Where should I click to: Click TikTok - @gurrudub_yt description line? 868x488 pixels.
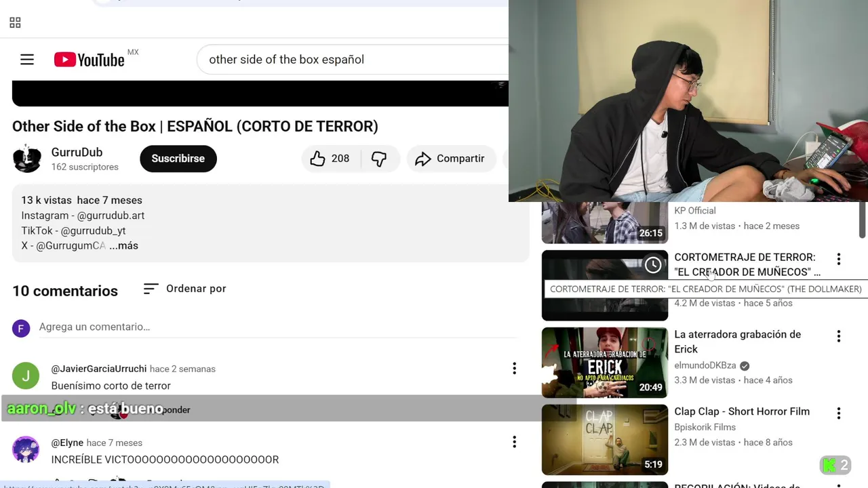tap(73, 230)
